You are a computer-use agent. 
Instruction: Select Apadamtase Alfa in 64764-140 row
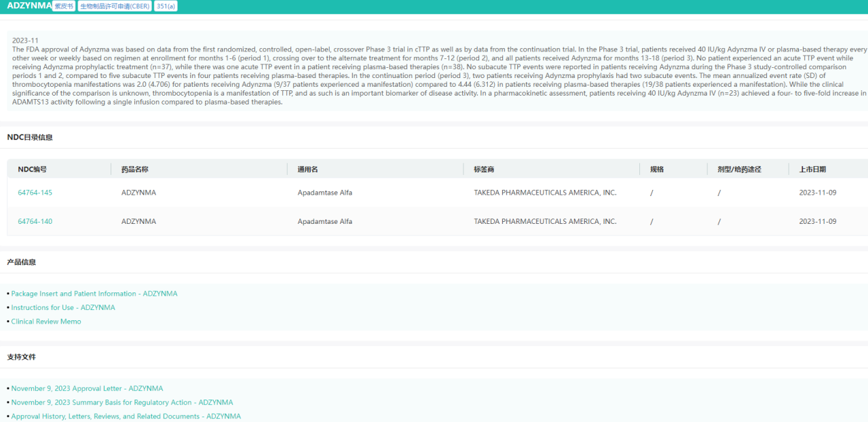(324, 221)
